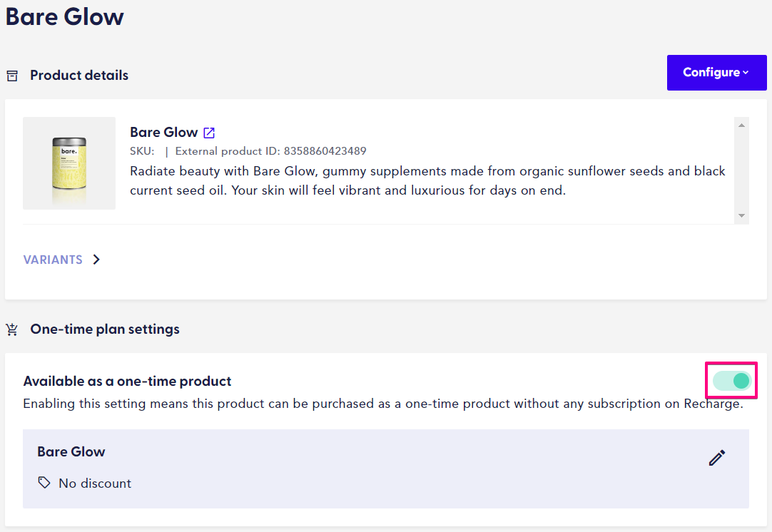Toggle the highlighted one-time purchase switch
This screenshot has width=772, height=532.
tap(731, 381)
